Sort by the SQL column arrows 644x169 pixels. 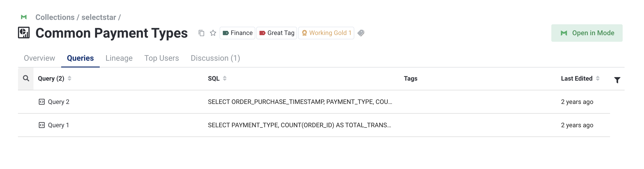coord(225,78)
